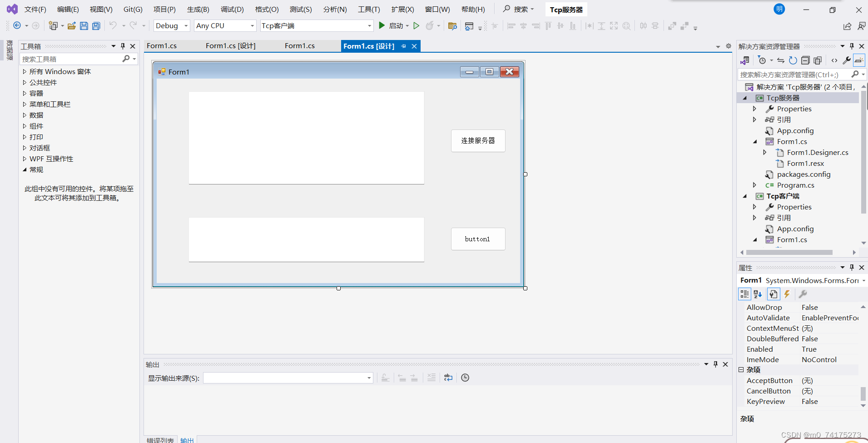Switch Properties window to Events view
This screenshot has height=443, width=868.
click(787, 294)
